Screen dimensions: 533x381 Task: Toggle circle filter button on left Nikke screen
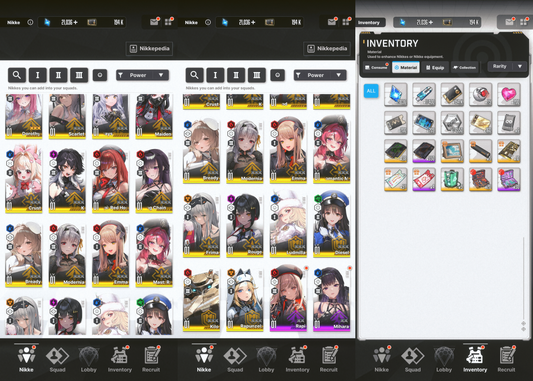100,75
